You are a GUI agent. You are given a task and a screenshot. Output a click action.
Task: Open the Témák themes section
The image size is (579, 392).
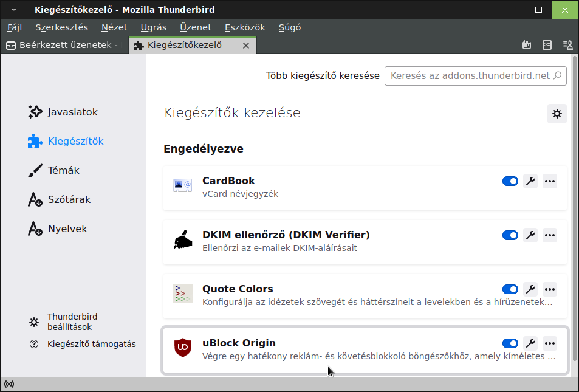point(53,170)
